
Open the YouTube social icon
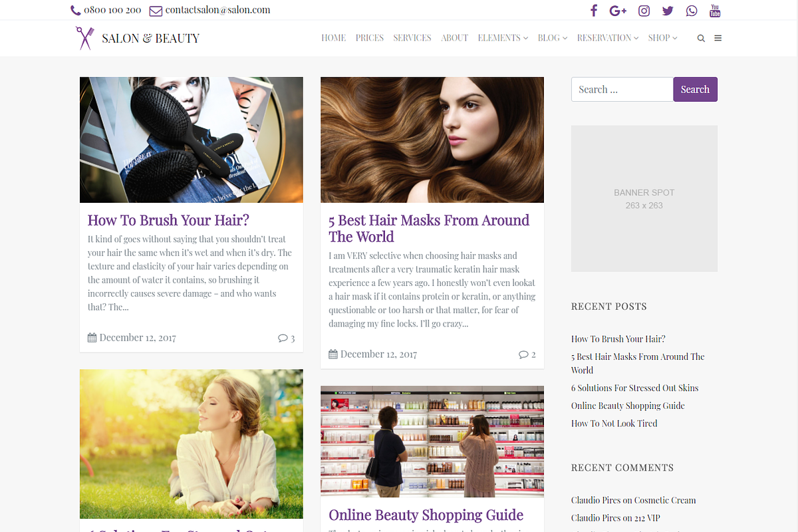click(715, 11)
